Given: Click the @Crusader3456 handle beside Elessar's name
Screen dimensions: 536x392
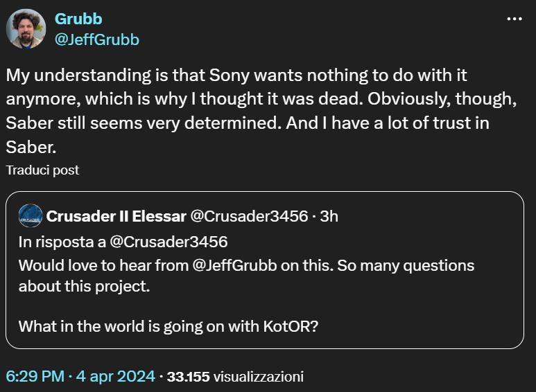Looking at the screenshot, I should 249,216.
